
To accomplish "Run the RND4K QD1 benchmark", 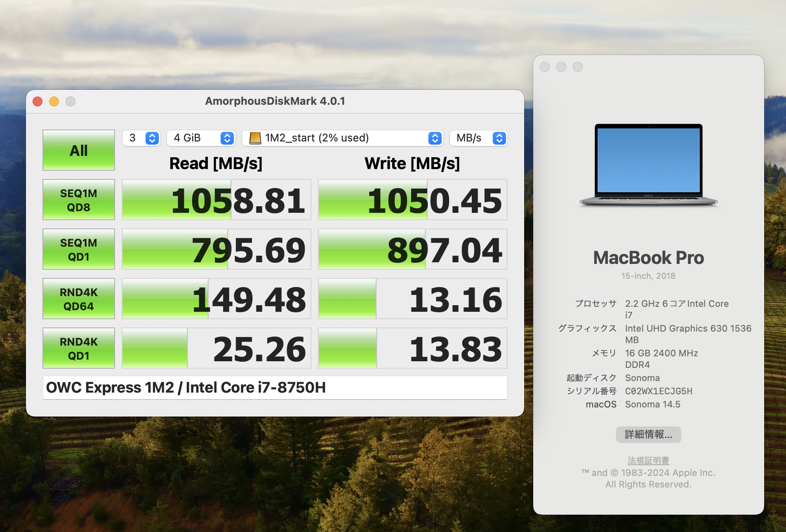I will [x=78, y=348].
